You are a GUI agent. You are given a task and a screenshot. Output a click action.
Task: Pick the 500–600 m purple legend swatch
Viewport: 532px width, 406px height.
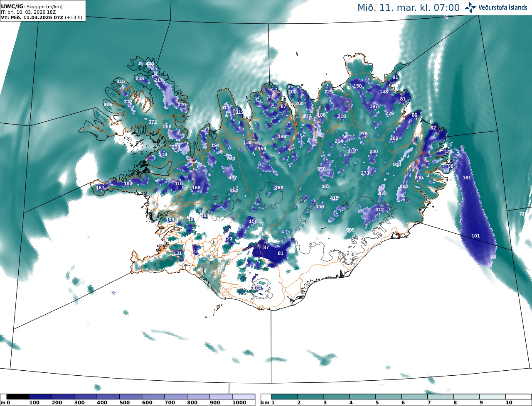click(x=131, y=397)
